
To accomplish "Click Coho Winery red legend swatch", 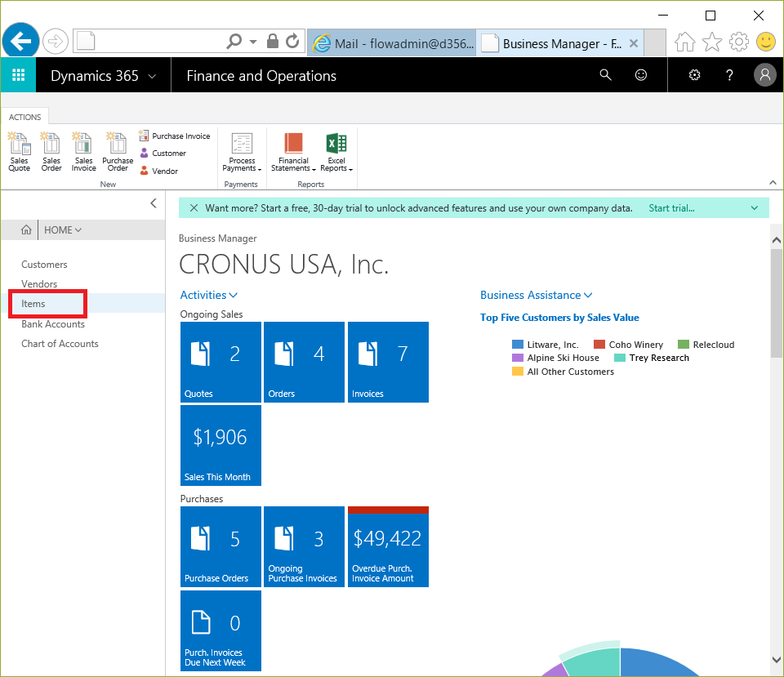I will pyautogui.click(x=599, y=344).
